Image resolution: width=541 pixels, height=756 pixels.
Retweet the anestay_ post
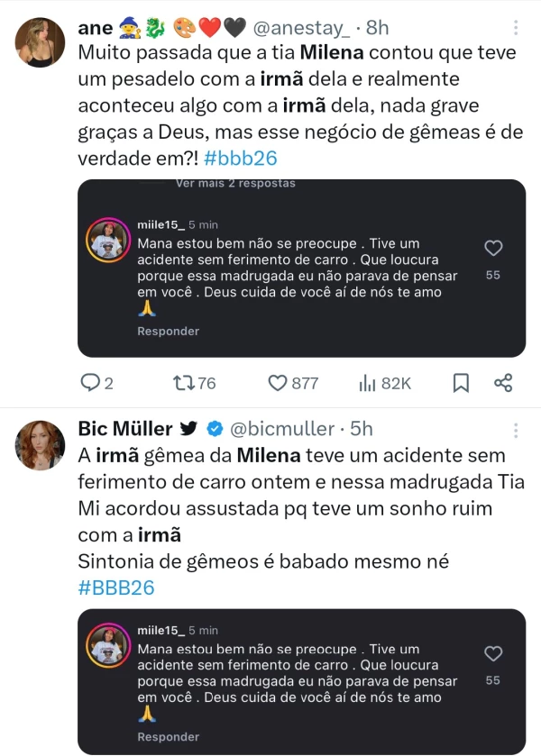point(181,383)
